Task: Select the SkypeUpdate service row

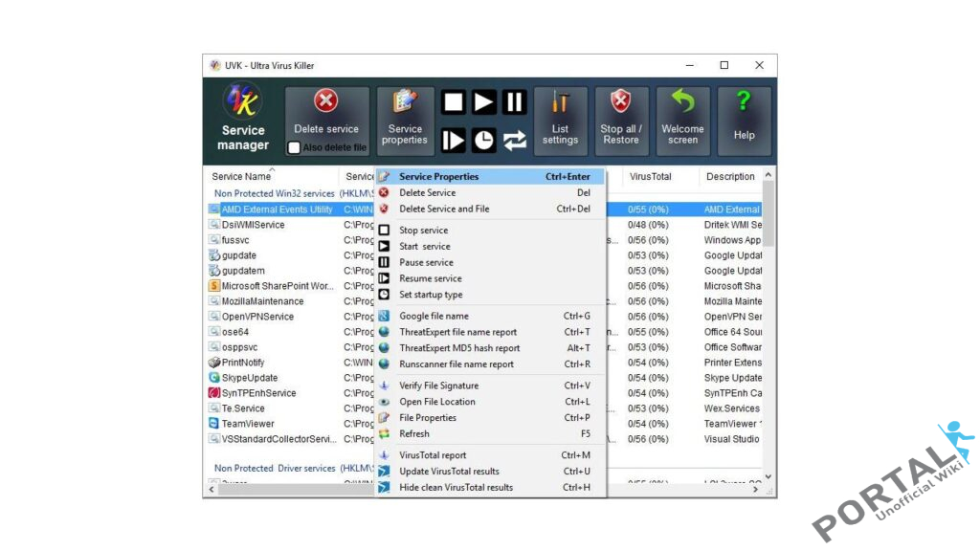Action: pos(250,378)
